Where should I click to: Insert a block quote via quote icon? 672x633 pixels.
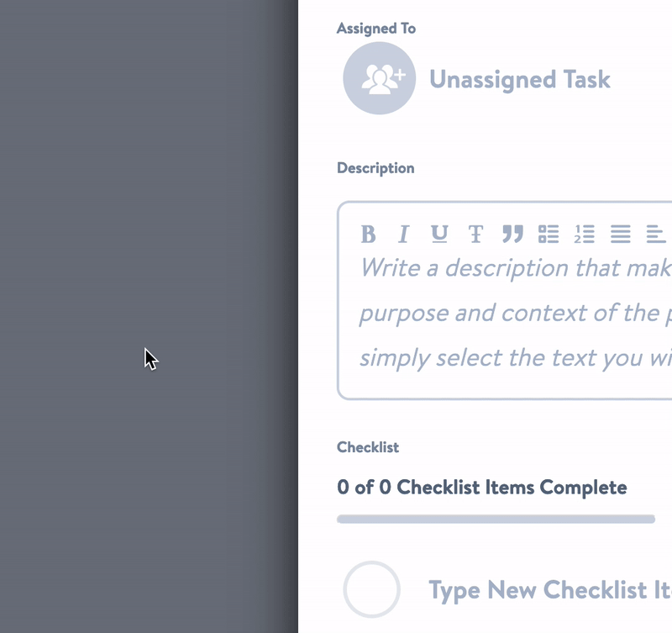coord(512,235)
